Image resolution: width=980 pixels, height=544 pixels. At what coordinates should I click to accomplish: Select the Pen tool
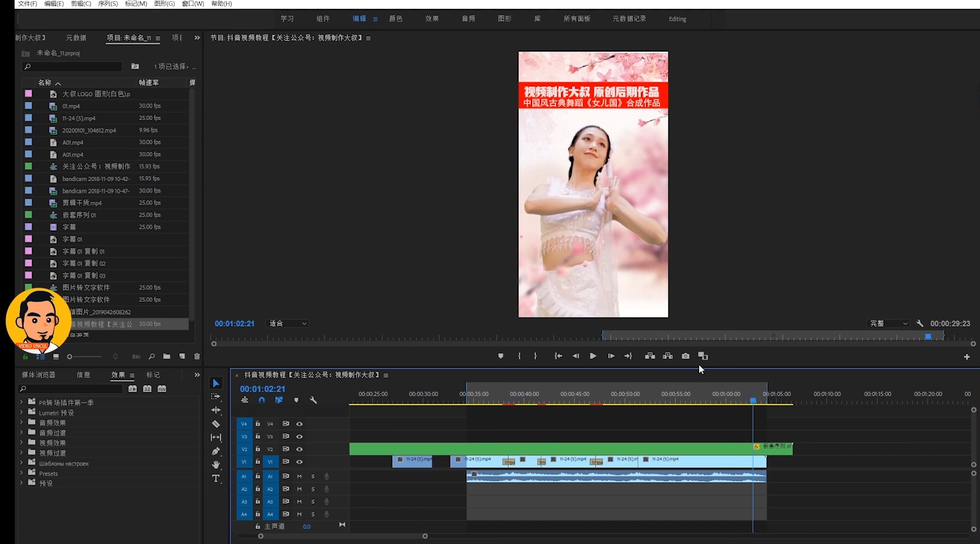tap(216, 451)
